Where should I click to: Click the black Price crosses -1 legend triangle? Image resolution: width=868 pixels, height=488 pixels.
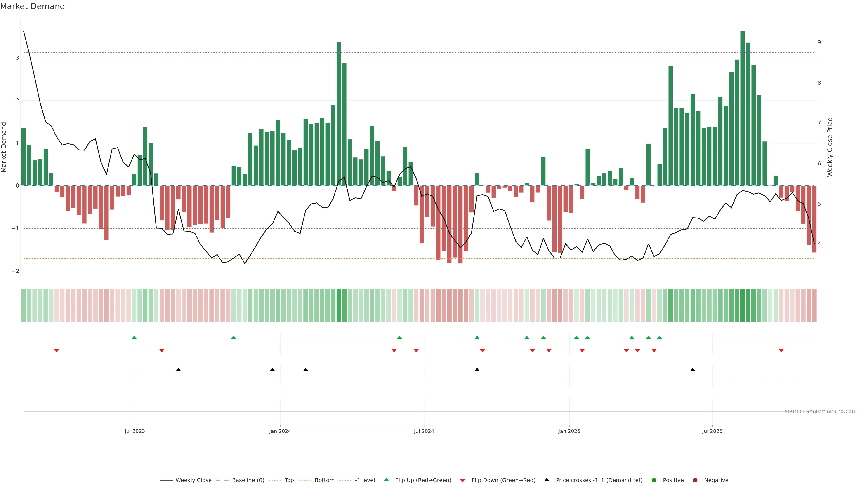tap(547, 480)
